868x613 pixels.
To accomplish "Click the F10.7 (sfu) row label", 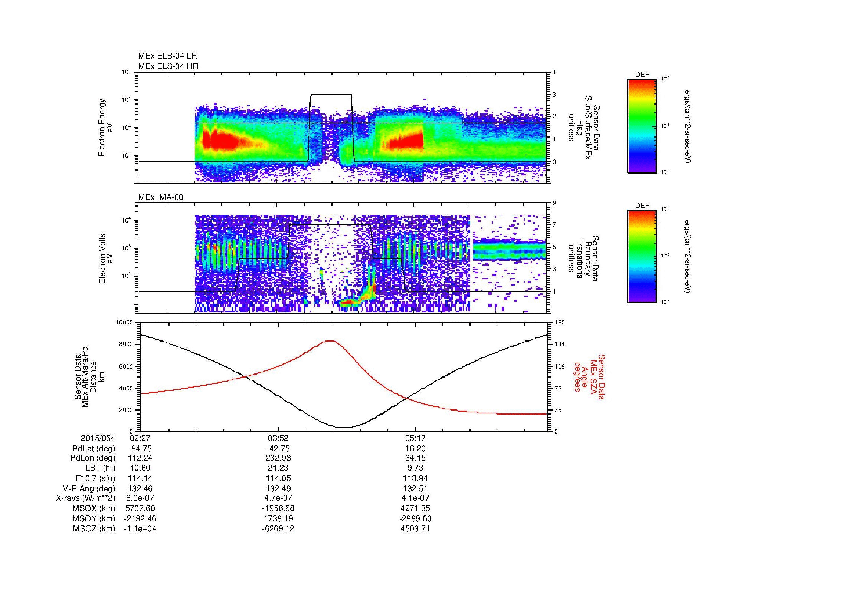I will [x=95, y=478].
